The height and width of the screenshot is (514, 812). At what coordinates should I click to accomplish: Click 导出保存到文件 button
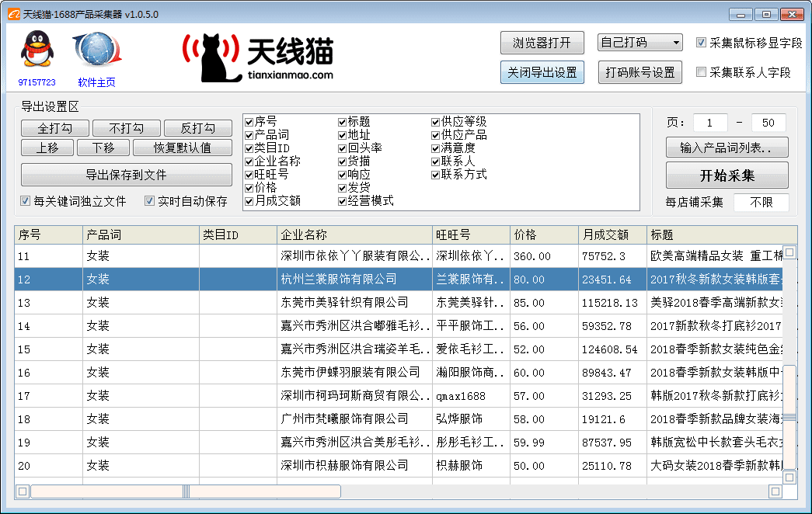pyautogui.click(x=127, y=175)
